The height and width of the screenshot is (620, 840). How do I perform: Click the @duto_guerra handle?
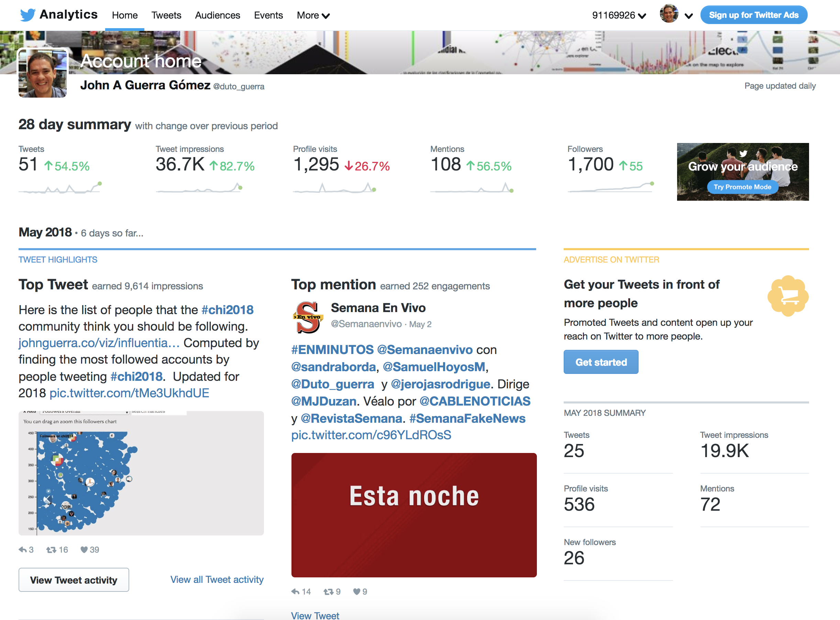tap(239, 86)
